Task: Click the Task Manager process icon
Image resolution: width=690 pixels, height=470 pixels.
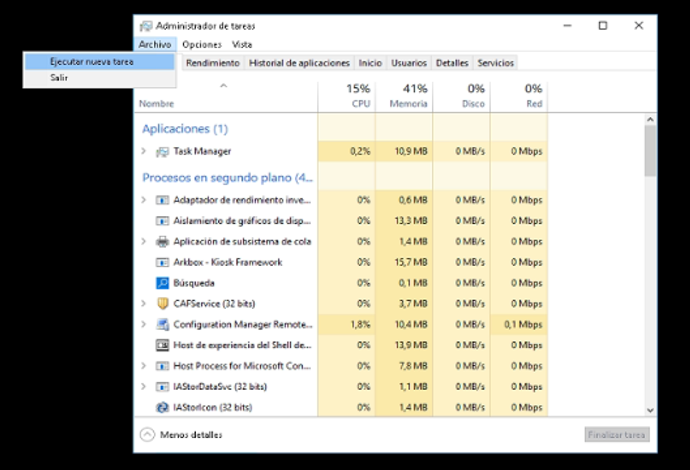Action: click(x=163, y=151)
